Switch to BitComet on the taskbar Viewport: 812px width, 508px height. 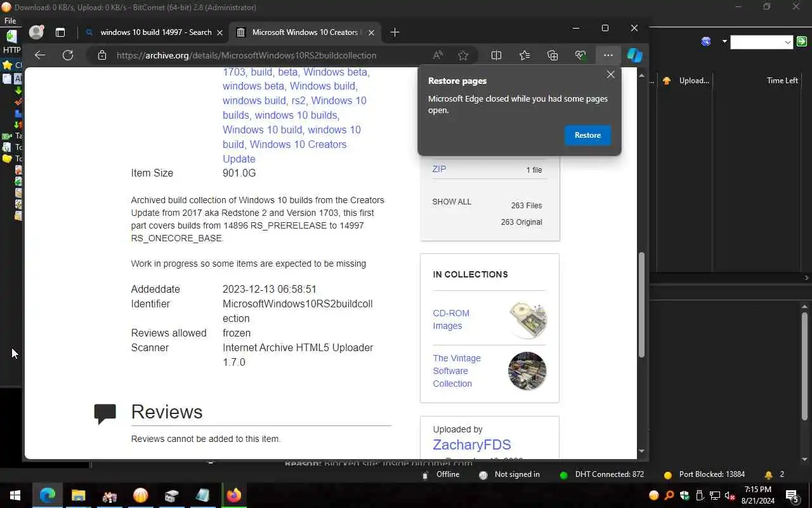pyautogui.click(x=140, y=495)
